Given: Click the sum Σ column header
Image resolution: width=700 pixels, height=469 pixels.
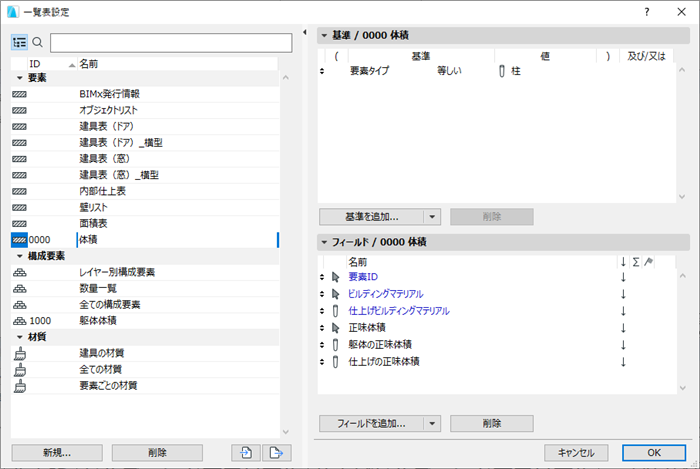Looking at the screenshot, I should [636, 262].
